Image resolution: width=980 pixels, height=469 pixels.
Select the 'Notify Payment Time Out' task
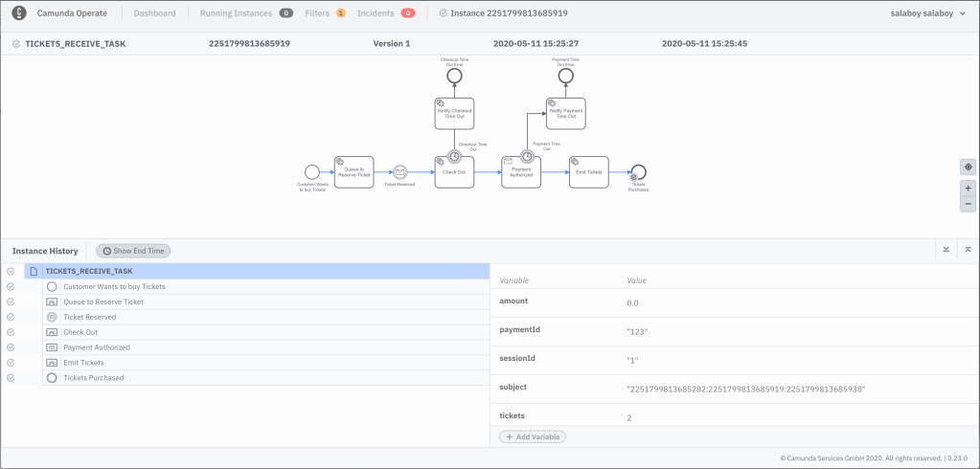point(565,114)
